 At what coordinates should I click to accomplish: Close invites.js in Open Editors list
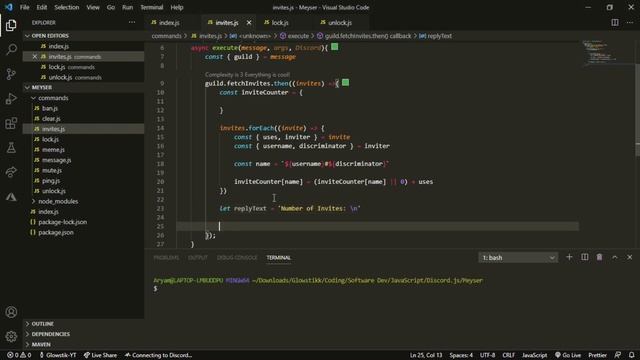tap(35, 57)
